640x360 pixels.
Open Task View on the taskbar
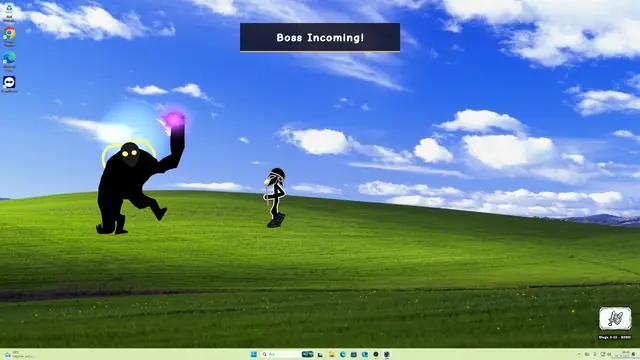(320, 355)
